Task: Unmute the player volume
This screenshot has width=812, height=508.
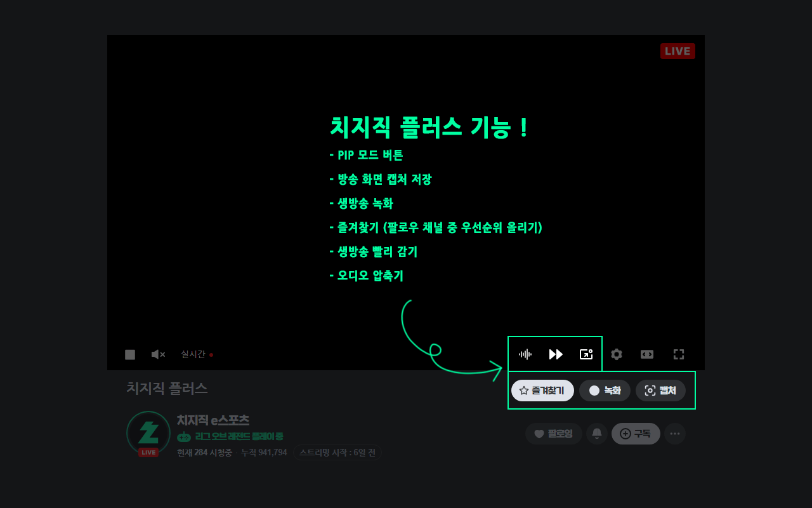Action: 158,354
